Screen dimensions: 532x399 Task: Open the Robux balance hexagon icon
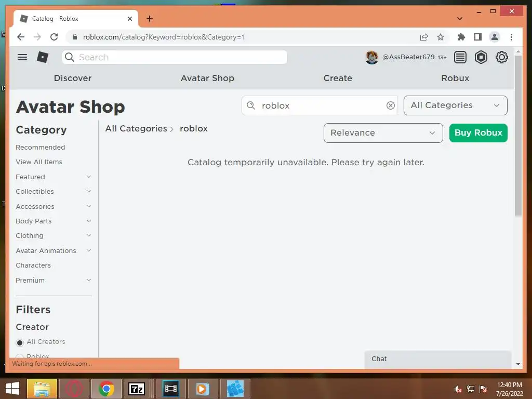pyautogui.click(x=481, y=57)
